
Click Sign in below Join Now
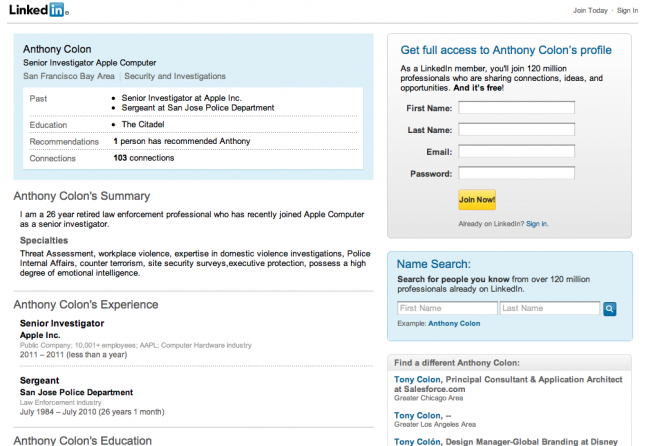tap(537, 224)
